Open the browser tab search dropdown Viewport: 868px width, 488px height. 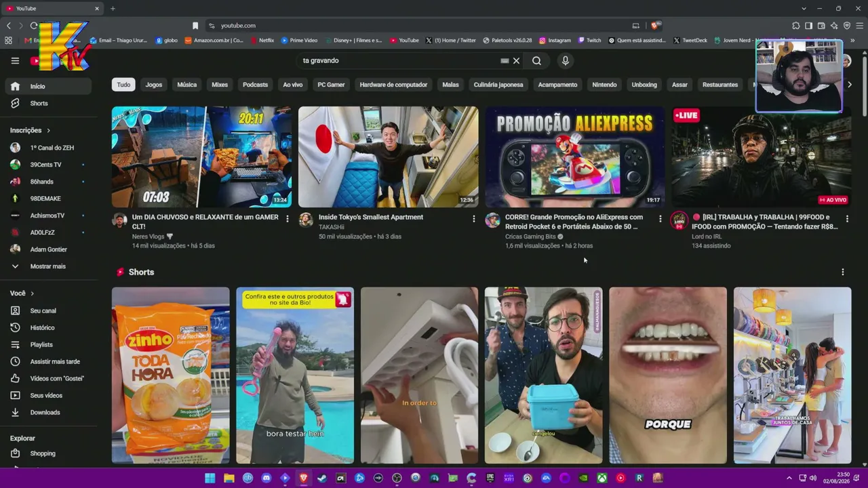[x=804, y=9]
